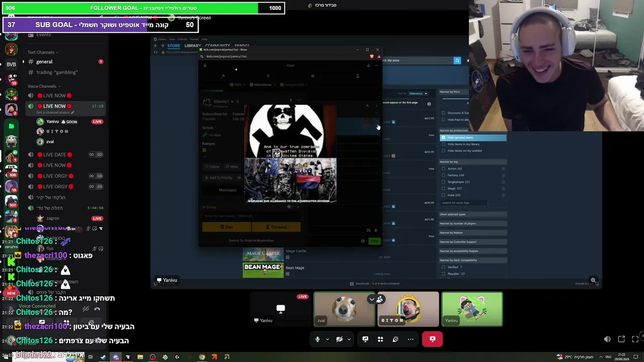Click user zagron in the voice channel
This screenshot has height=362, width=644.
[52, 219]
